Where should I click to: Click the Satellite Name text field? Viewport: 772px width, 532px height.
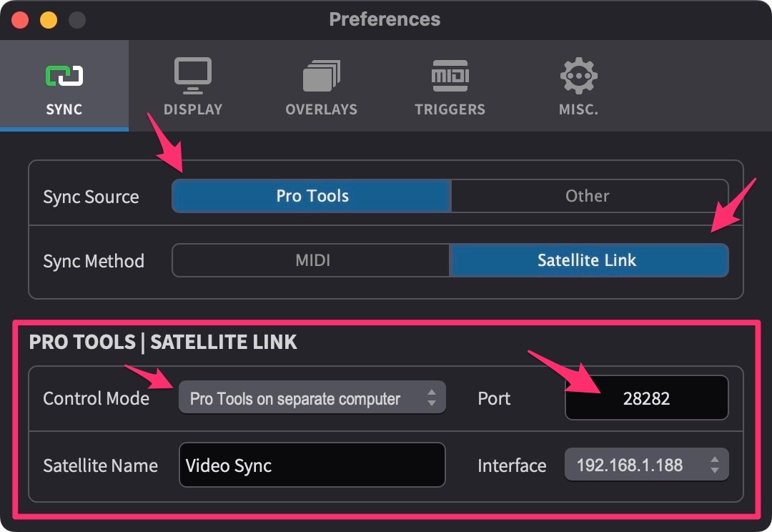[x=312, y=465]
